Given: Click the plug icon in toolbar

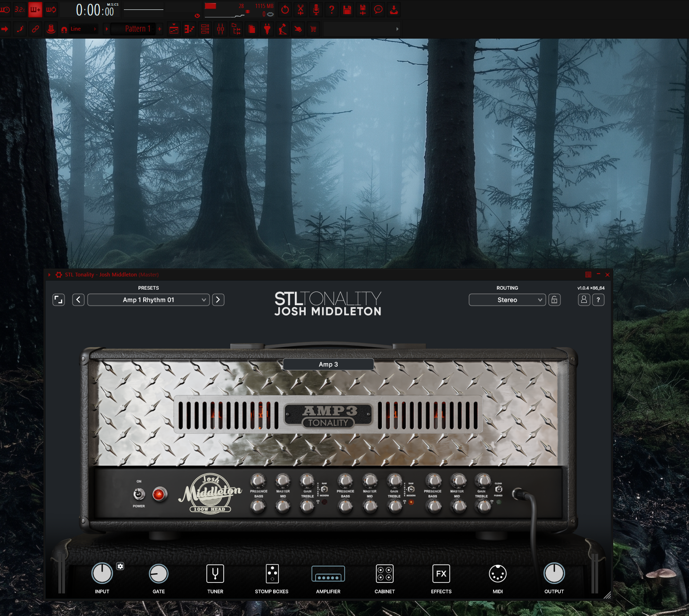Looking at the screenshot, I should point(267,29).
